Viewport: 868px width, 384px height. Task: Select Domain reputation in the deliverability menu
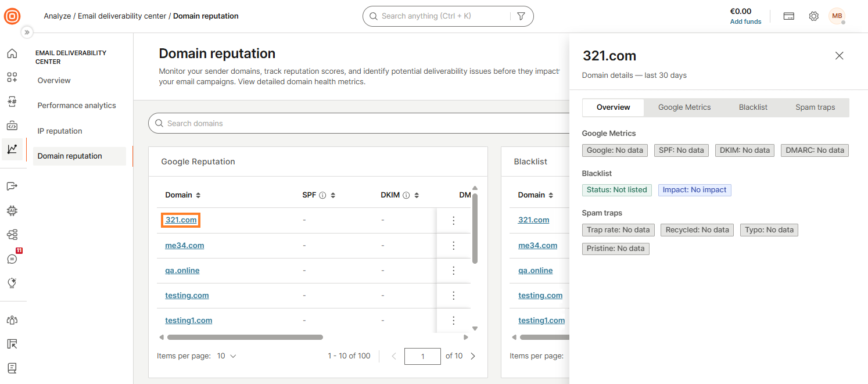80,156
